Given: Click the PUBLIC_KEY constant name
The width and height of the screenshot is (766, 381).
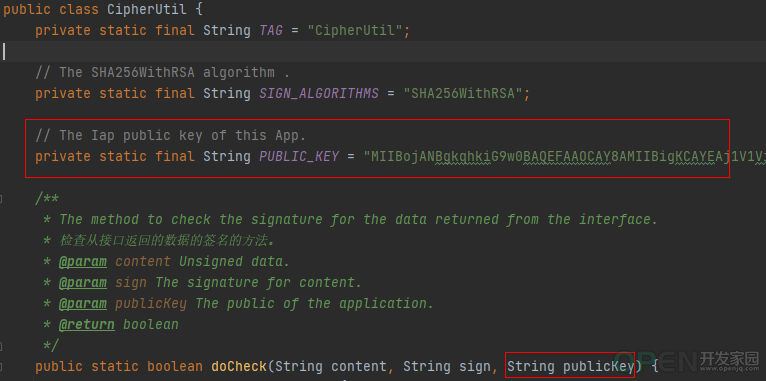Looking at the screenshot, I should (299, 156).
